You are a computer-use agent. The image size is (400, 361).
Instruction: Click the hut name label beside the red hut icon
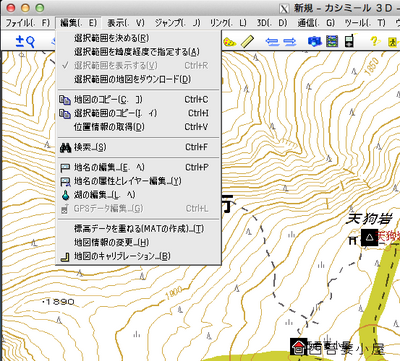coord(347,349)
